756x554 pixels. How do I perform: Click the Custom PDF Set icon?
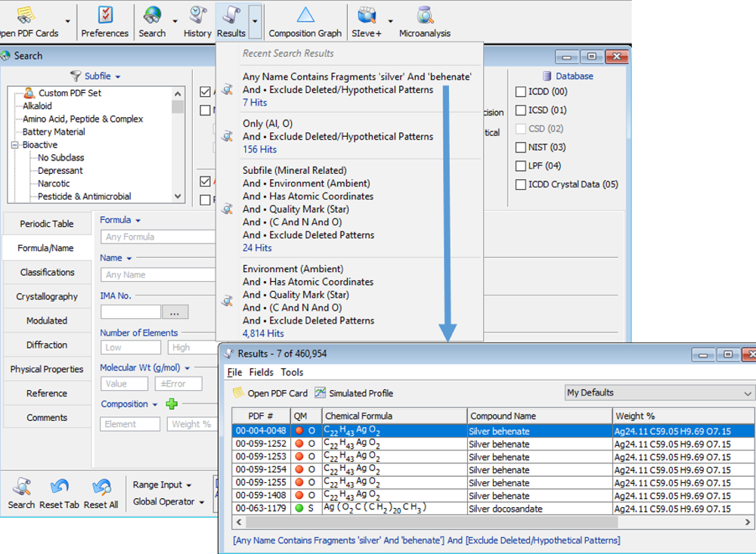pos(30,92)
